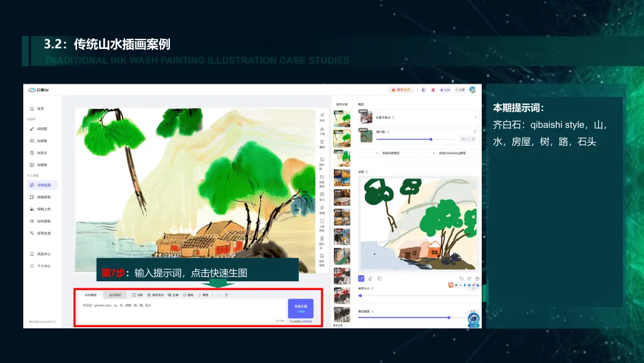The image size is (644, 363).
Task: Click the 图生图 icon in vertical toolbar
Action: (322, 159)
